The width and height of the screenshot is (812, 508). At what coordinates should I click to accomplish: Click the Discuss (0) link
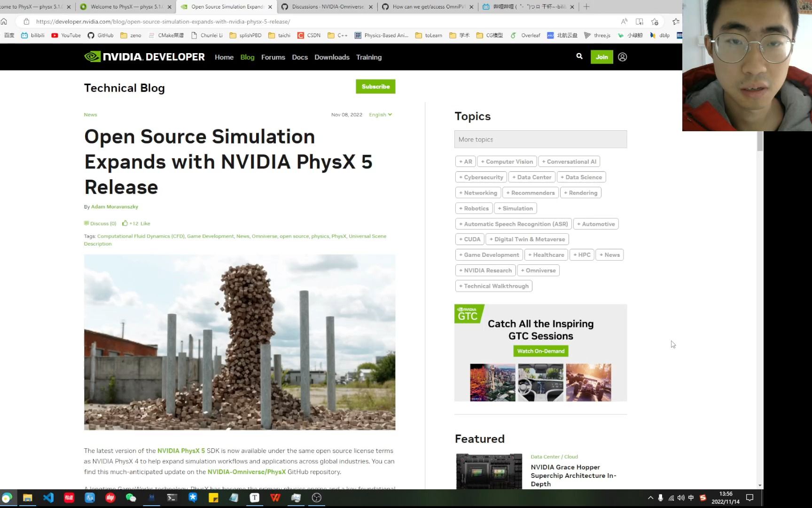pos(100,223)
